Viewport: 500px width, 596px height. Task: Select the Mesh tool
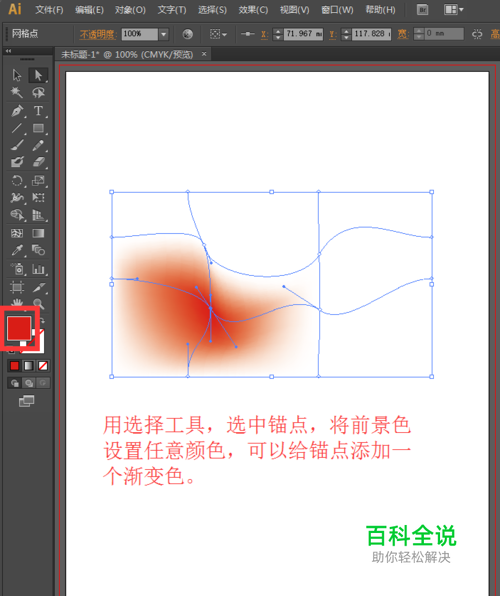[17, 233]
